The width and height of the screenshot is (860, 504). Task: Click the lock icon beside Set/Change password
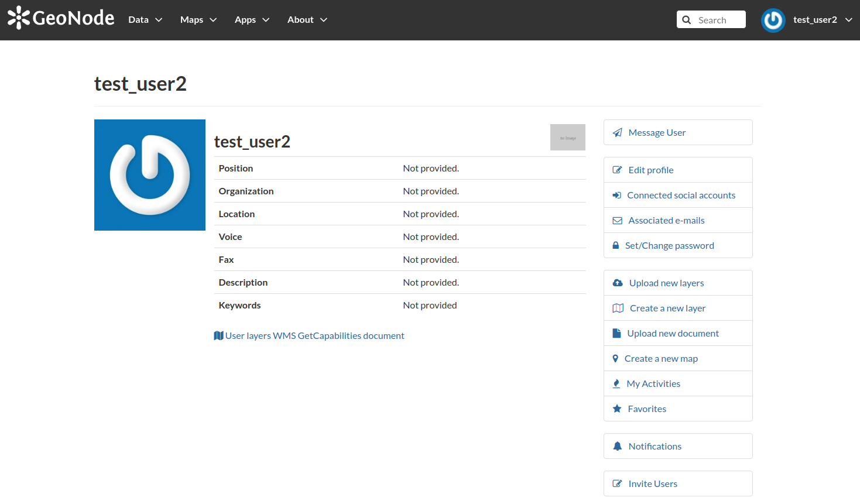615,246
